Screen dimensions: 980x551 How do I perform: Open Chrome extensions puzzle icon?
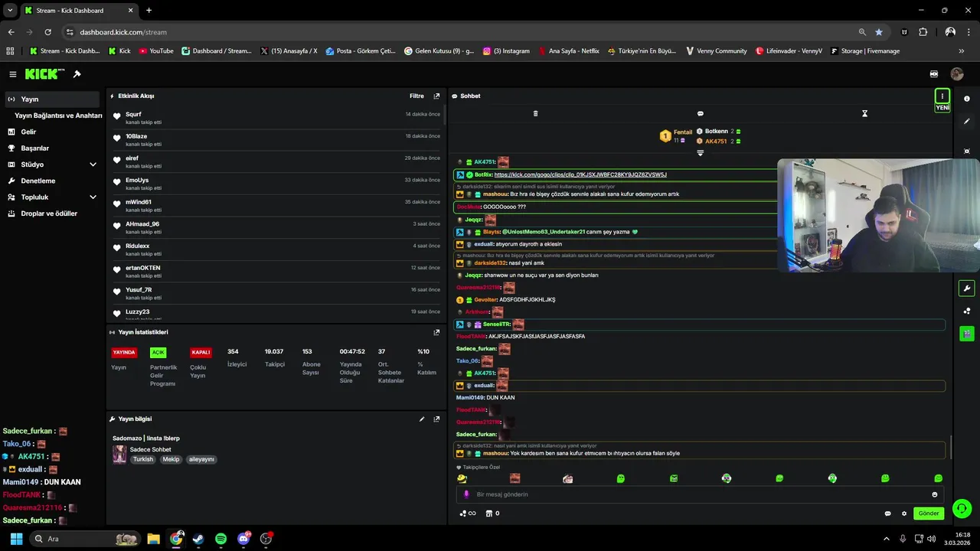coord(923,32)
